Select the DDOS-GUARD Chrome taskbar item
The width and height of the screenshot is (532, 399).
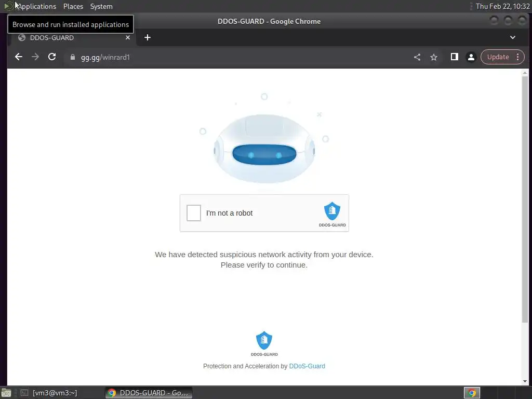pyautogui.click(x=148, y=393)
